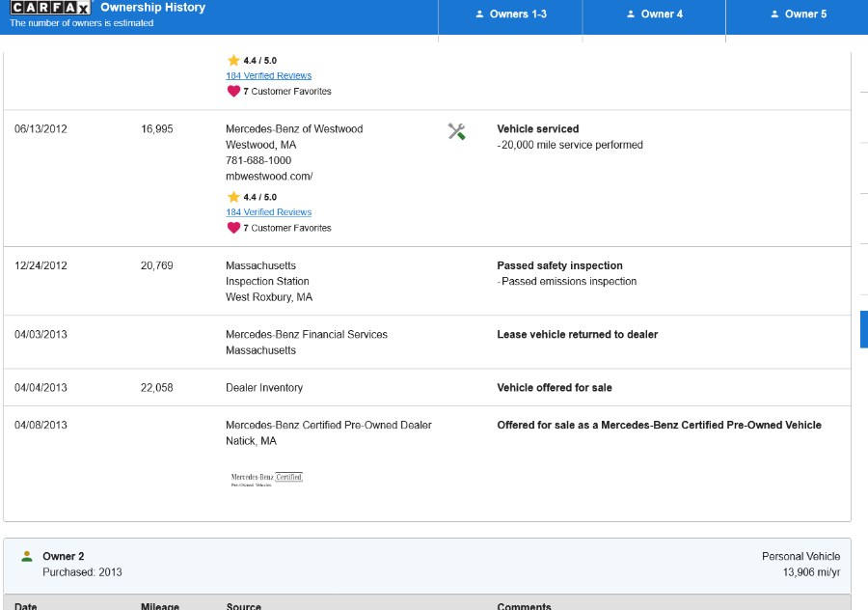
Task: Click the person icon beside Owner 4
Action: pos(631,14)
